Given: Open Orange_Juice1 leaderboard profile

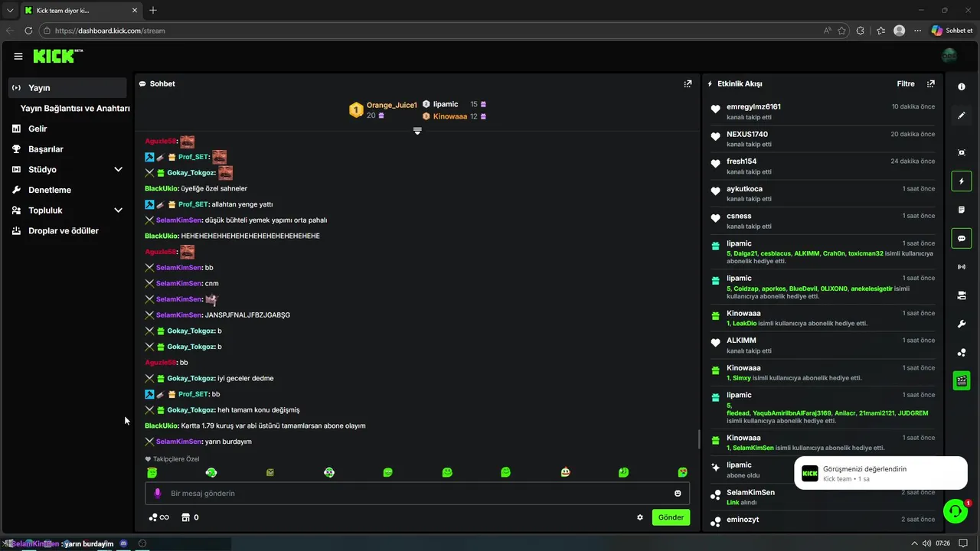Looking at the screenshot, I should coord(391,105).
